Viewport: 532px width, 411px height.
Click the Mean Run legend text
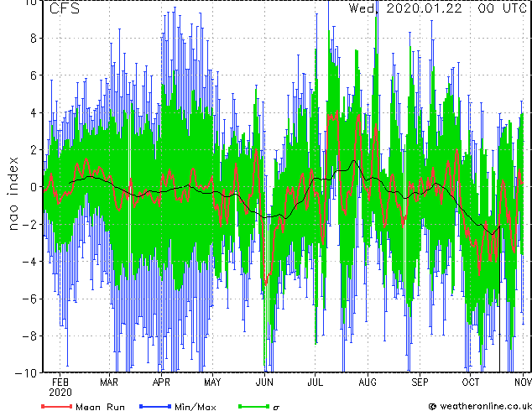[x=101, y=407]
